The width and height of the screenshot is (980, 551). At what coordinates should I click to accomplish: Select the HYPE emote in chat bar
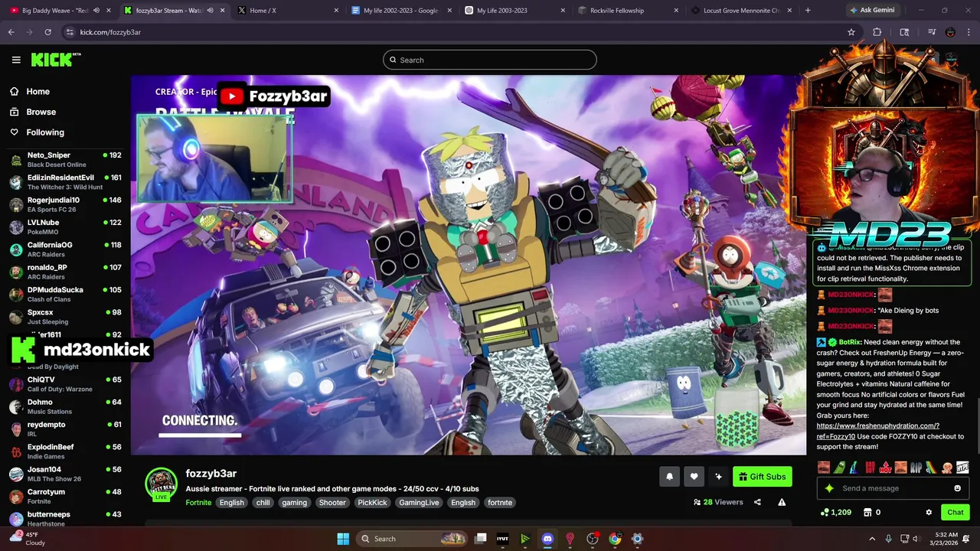click(962, 468)
